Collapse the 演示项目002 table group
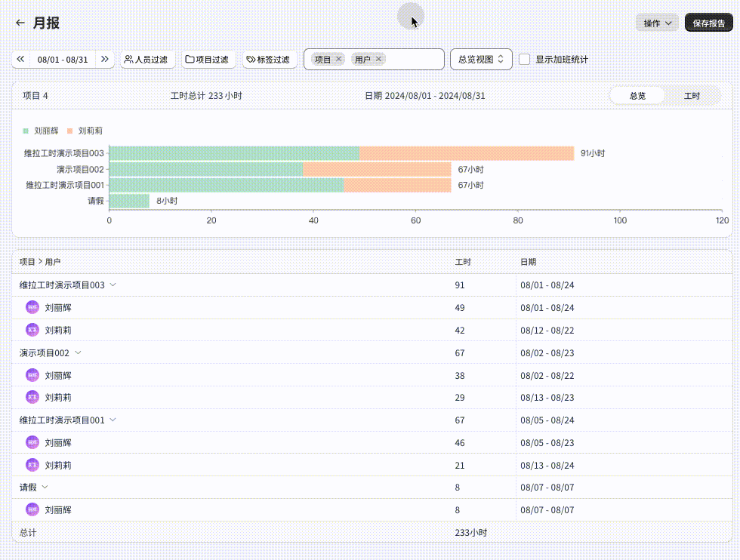The image size is (740, 560). click(78, 353)
